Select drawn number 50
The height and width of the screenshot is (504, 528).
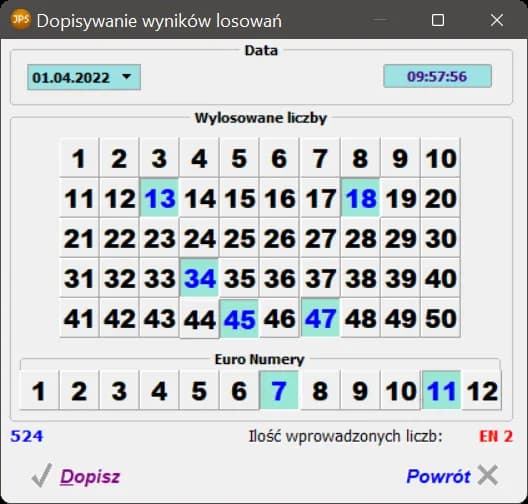pyautogui.click(x=441, y=318)
